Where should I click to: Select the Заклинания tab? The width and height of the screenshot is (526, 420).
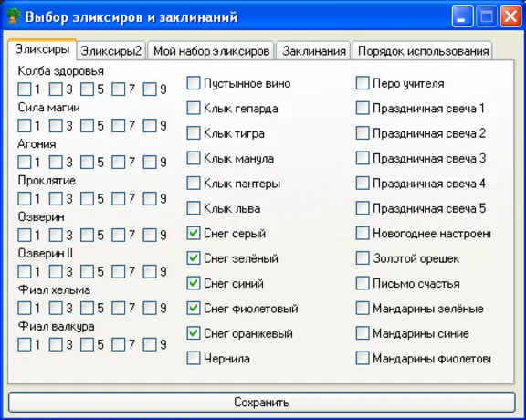(x=313, y=51)
